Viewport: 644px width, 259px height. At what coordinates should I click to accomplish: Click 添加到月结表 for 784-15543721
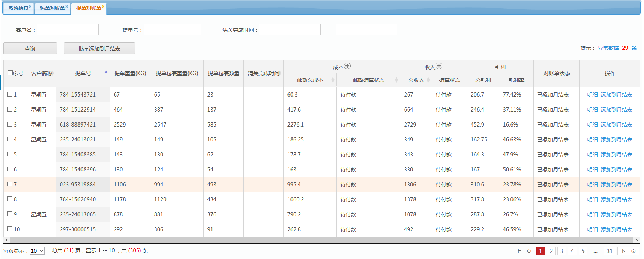pyautogui.click(x=617, y=95)
